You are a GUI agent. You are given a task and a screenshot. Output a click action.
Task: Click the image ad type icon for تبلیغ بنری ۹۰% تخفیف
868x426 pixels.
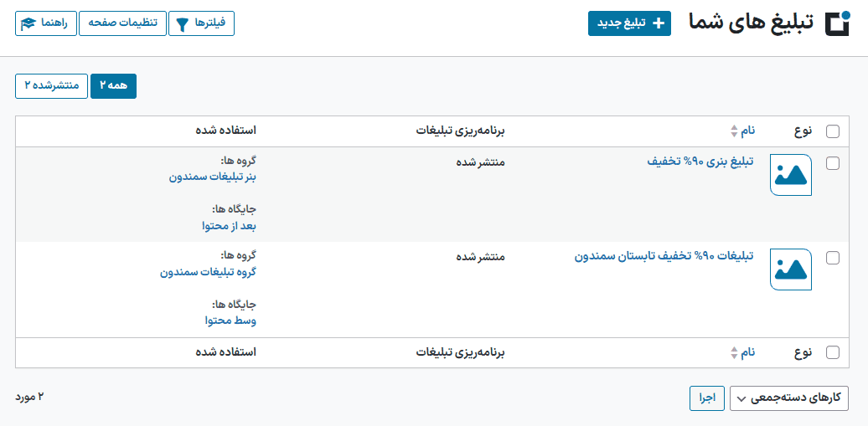[x=791, y=175]
